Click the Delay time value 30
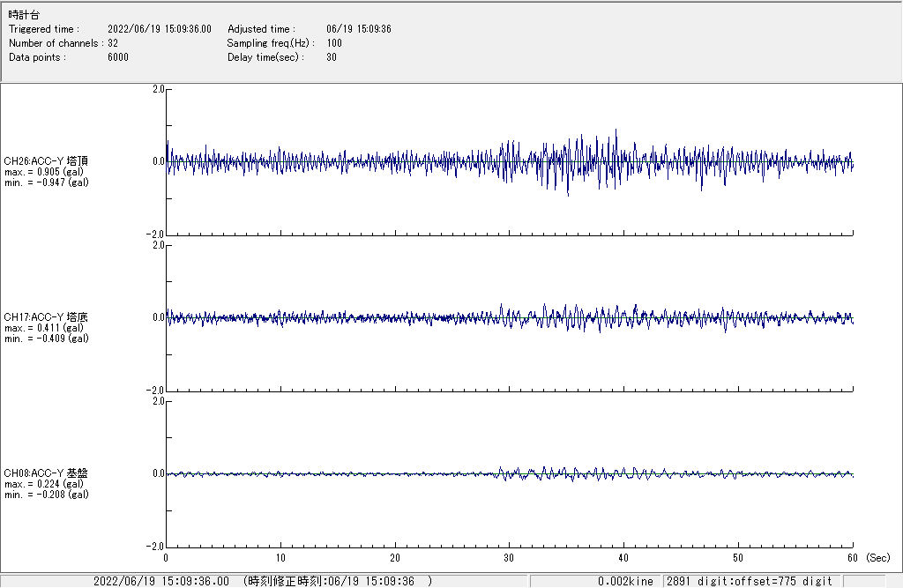The height and width of the screenshot is (588, 903). pyautogui.click(x=332, y=57)
